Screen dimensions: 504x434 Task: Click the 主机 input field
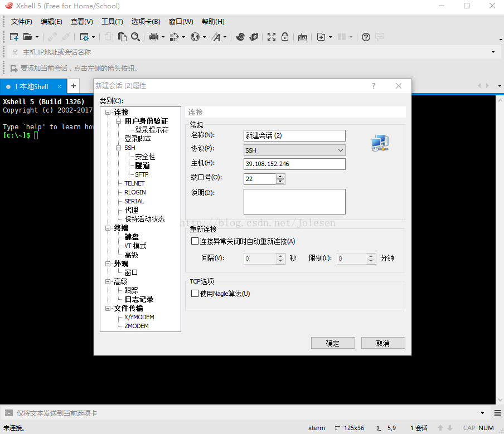click(294, 164)
